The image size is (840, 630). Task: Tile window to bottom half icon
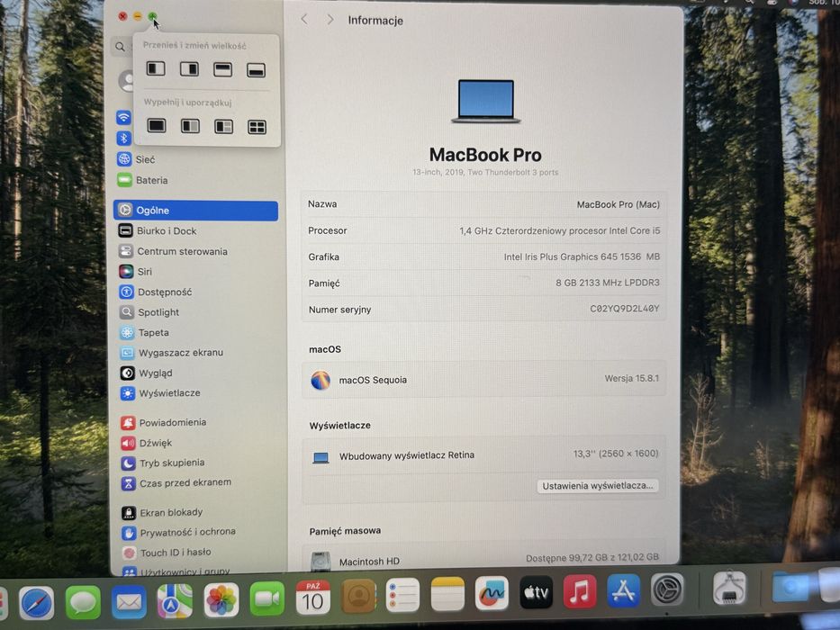[256, 70]
